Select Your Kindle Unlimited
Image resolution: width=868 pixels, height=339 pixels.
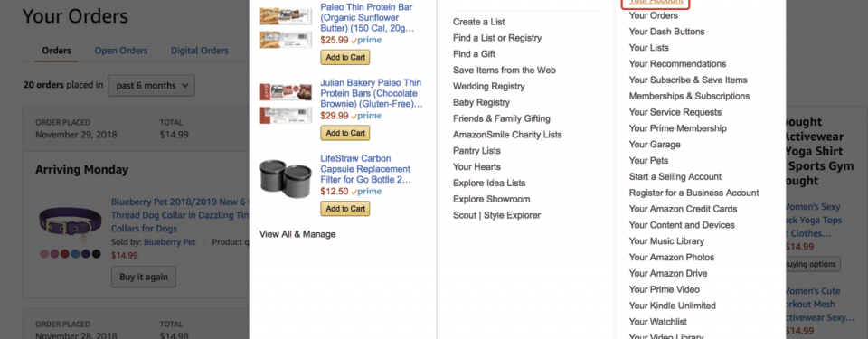coord(672,306)
